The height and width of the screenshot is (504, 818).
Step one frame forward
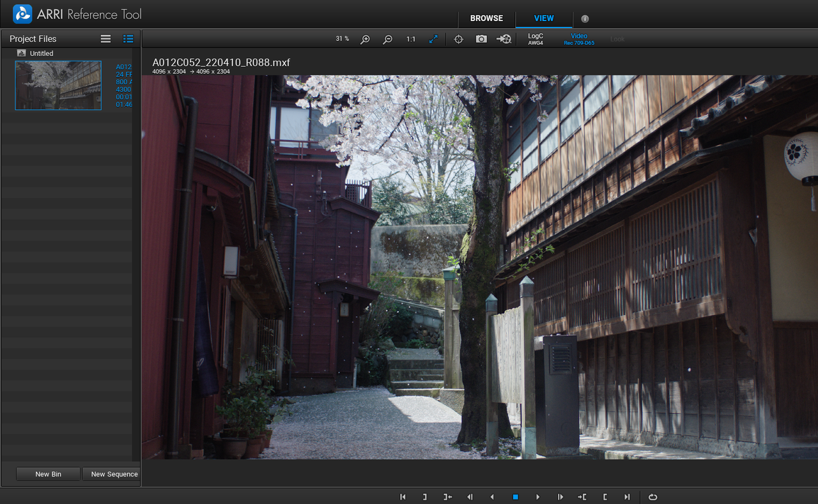[560, 497]
